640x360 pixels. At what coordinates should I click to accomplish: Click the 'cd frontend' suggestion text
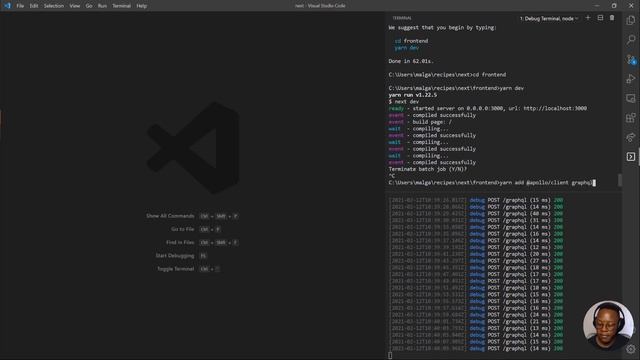[x=411, y=41]
